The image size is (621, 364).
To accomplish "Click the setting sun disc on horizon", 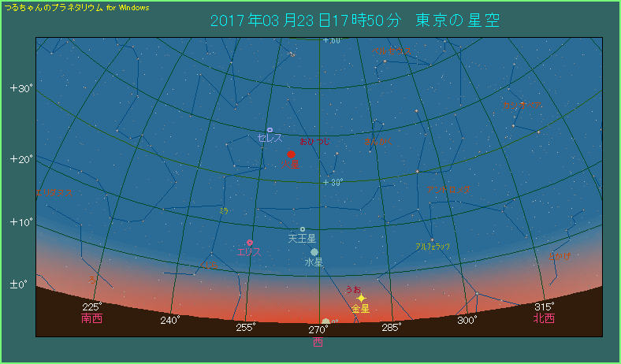I will coord(325,321).
